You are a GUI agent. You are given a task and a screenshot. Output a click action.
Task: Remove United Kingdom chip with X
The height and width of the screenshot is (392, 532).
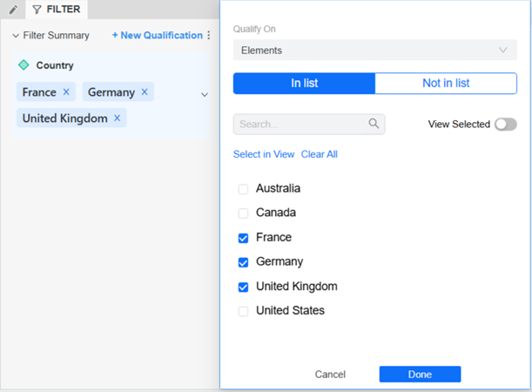[117, 118]
